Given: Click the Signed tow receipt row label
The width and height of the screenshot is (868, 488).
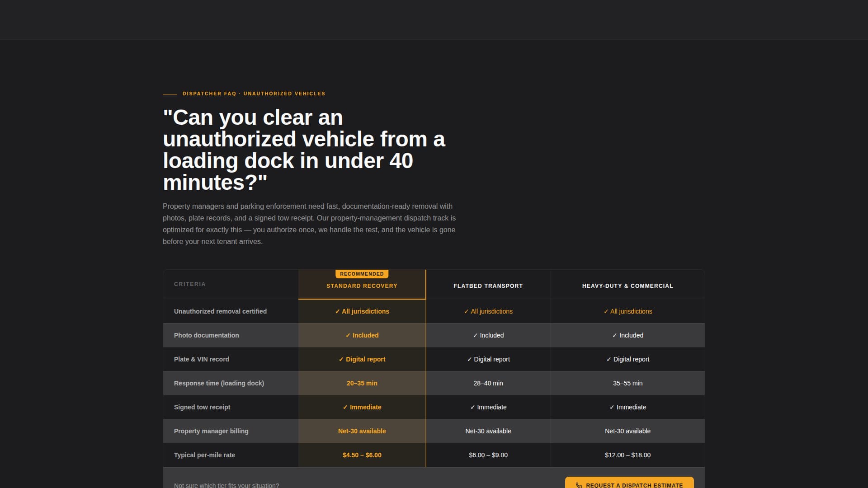Looking at the screenshot, I should pos(202,407).
